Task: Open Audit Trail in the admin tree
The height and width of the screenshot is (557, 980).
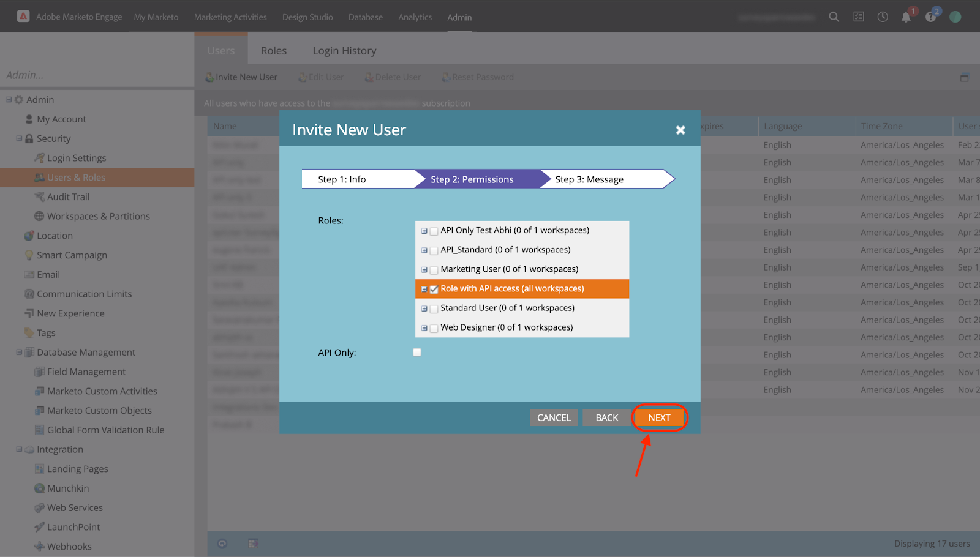Action: click(x=68, y=197)
